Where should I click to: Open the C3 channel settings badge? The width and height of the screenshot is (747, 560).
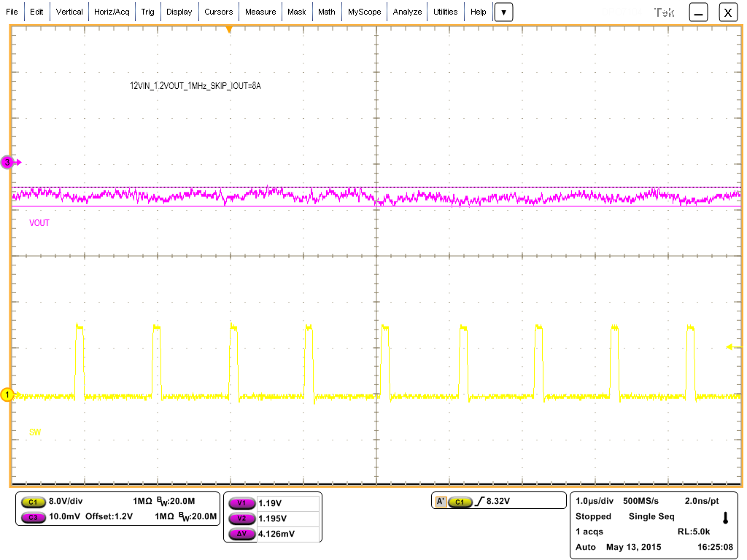pyautogui.click(x=33, y=518)
